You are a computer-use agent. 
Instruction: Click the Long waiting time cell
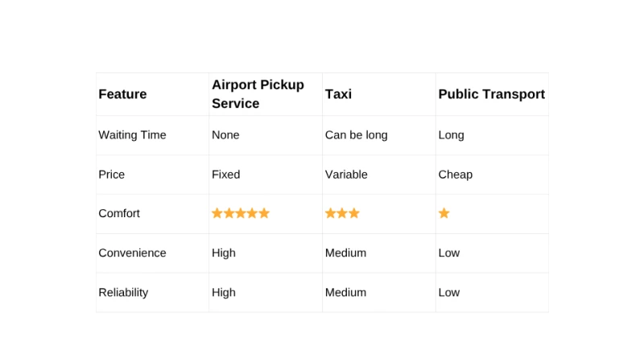(451, 135)
